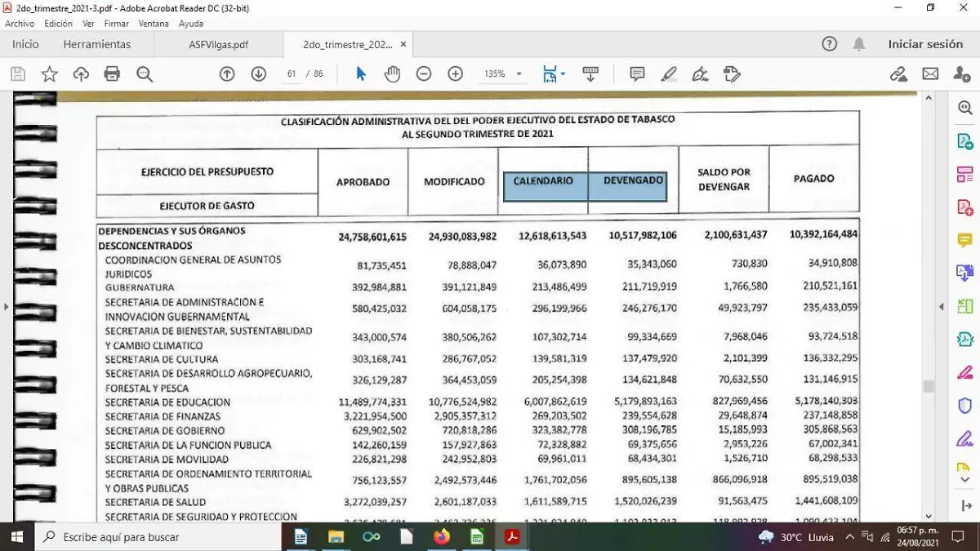Go to previous page arrow
Screen dimensions: 980x551
[x=227, y=74]
